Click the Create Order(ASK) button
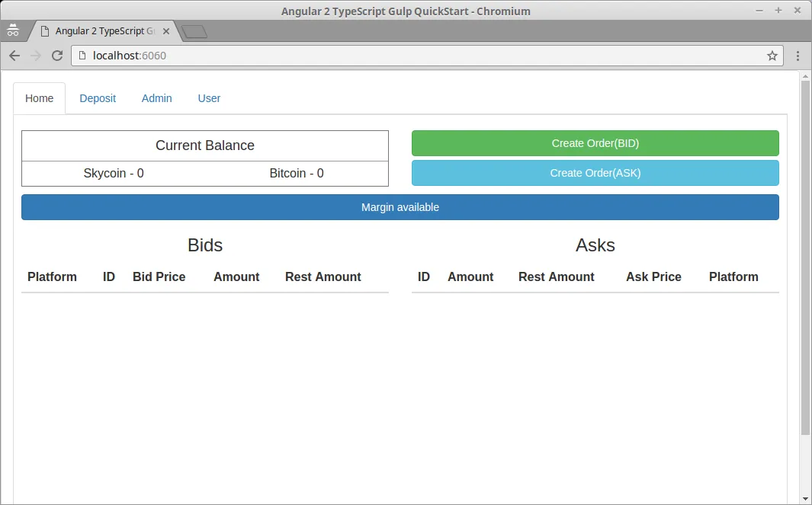812x505 pixels. [595, 173]
